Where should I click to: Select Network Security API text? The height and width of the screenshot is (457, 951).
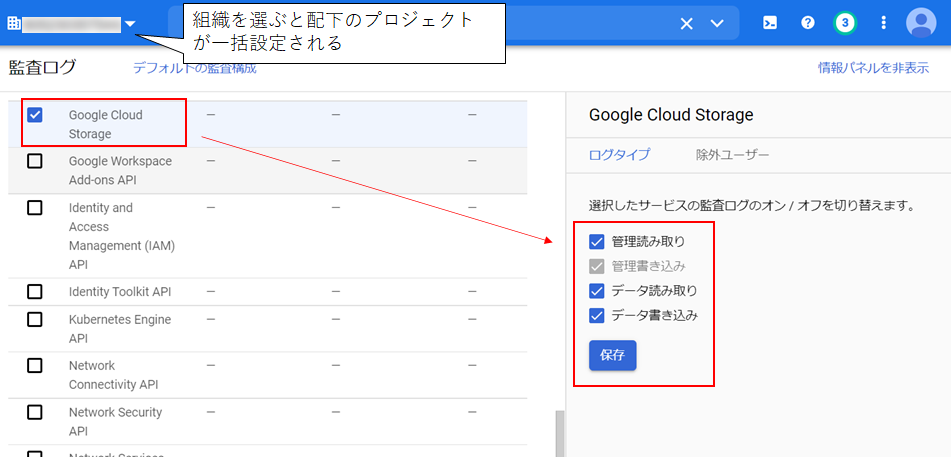[x=115, y=422]
